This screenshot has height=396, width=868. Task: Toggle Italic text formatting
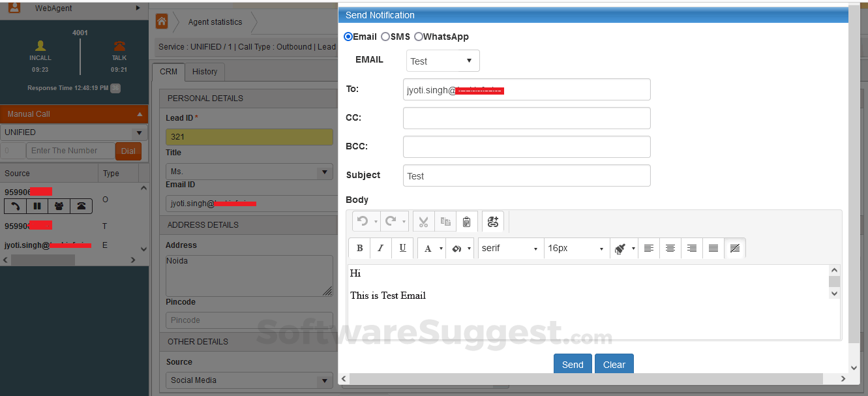(381, 248)
